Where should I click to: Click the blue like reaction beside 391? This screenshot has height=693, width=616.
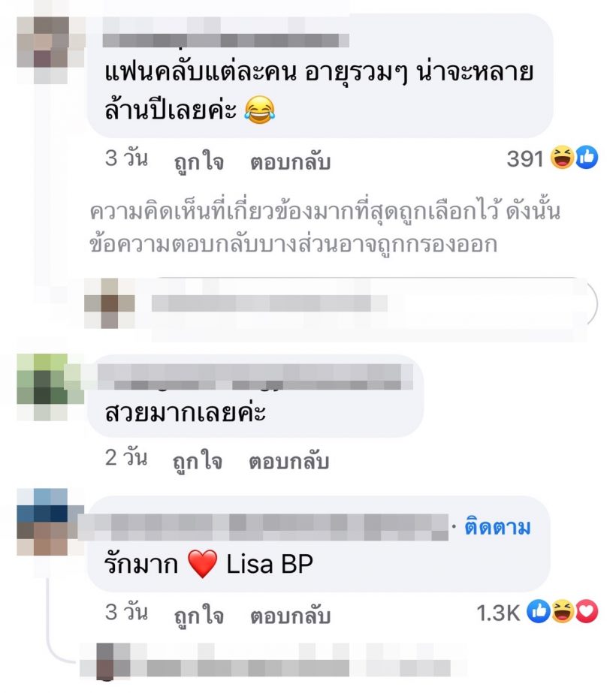pyautogui.click(x=587, y=158)
